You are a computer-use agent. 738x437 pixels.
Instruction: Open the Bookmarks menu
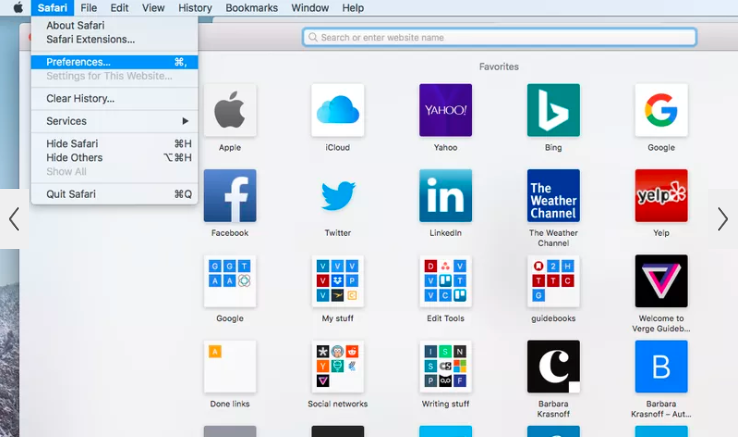[252, 8]
